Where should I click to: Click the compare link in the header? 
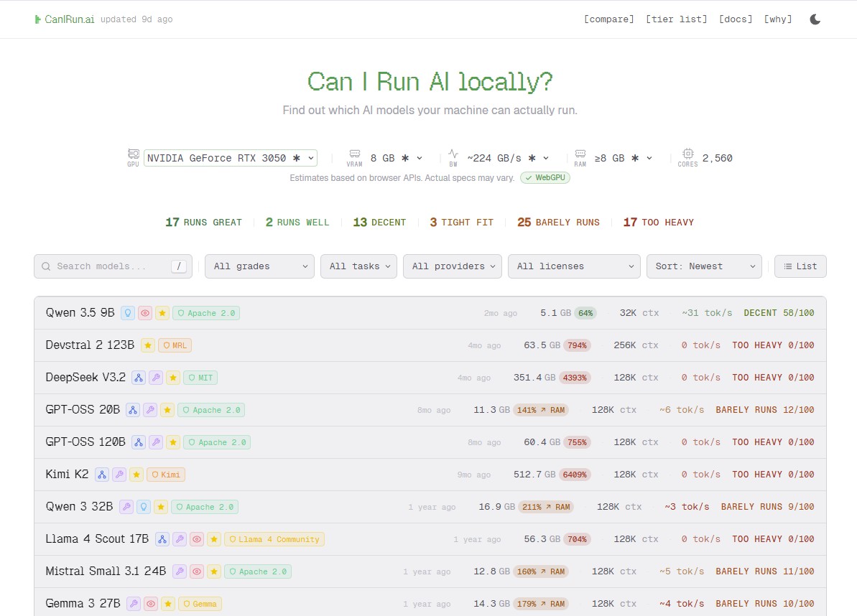click(608, 19)
